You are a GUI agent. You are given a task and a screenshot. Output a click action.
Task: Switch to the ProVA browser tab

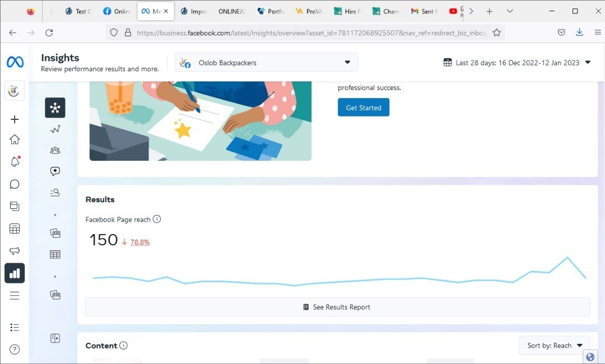click(x=309, y=11)
